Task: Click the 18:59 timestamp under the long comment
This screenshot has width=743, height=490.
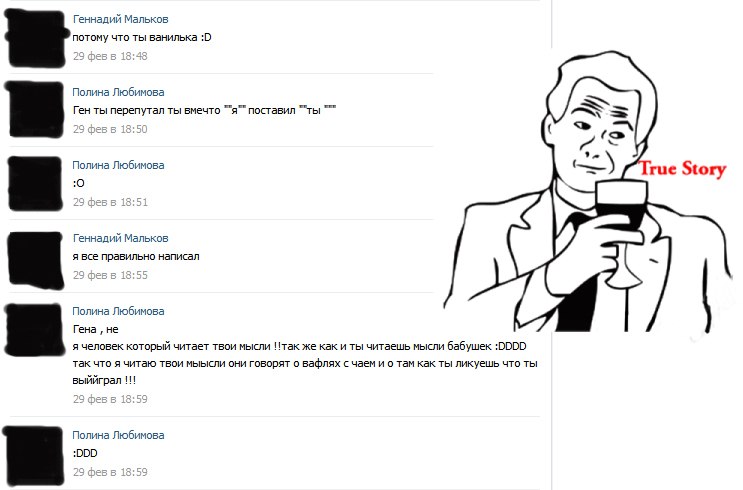Action: tap(110, 399)
